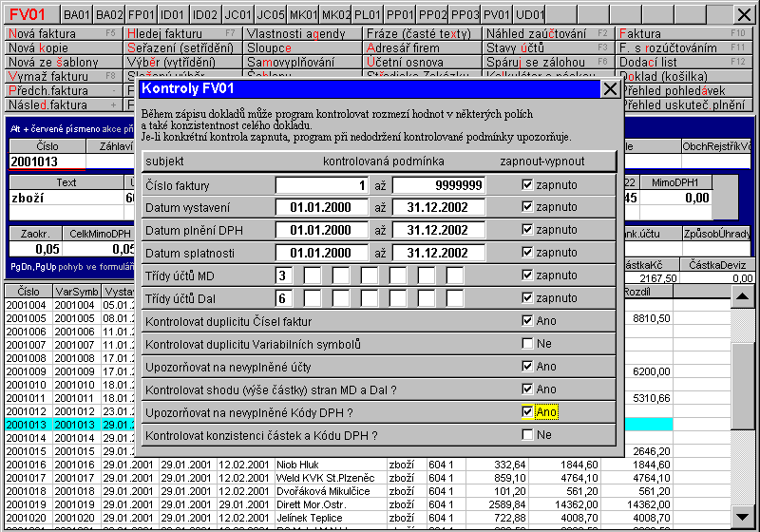
Task: Open Přehled pohledávek
Action: 687,90
